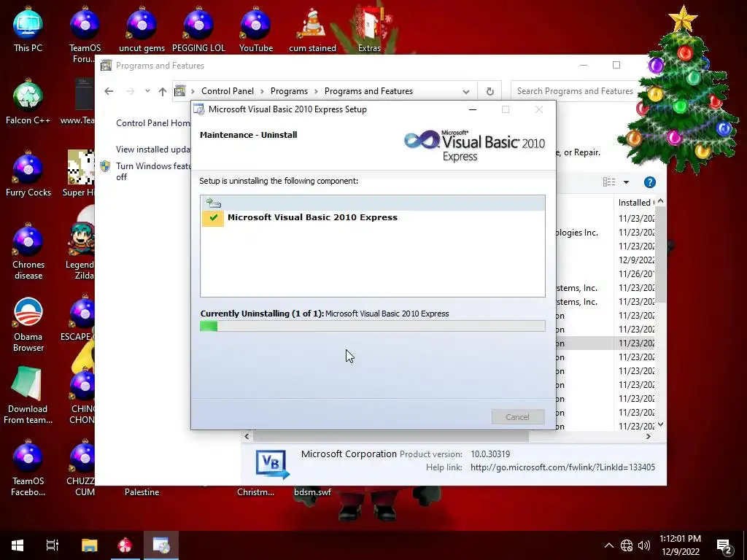Screen dimensions: 747x560
Task: Click the change view icon in Programs and Features
Action: click(609, 182)
